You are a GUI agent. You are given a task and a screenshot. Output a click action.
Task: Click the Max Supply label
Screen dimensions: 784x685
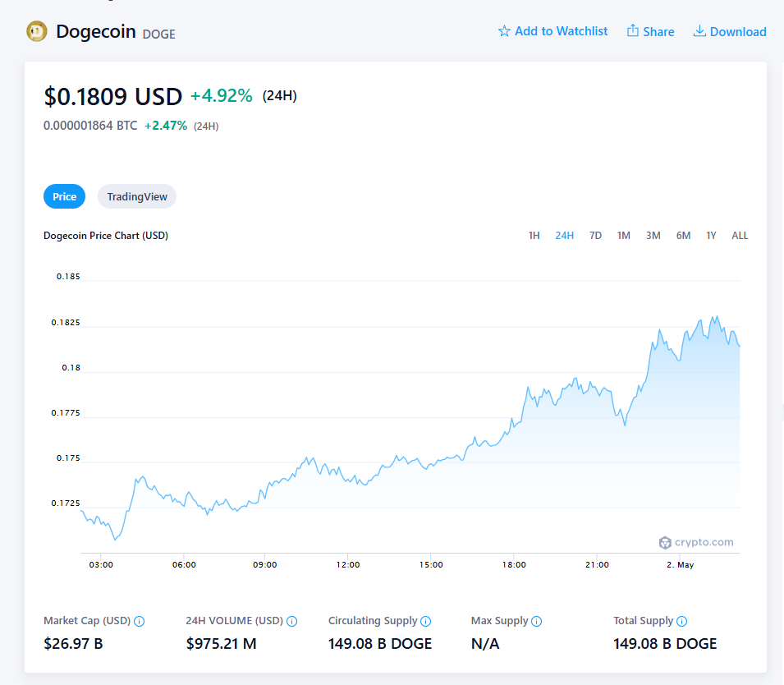[499, 621]
